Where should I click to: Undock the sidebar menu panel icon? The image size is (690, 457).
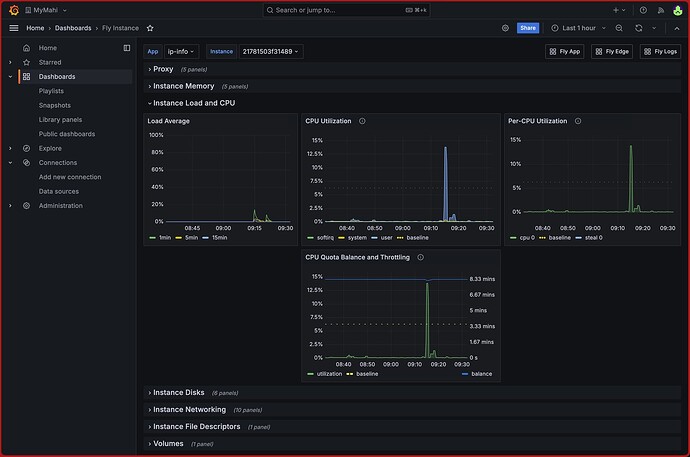coord(127,48)
